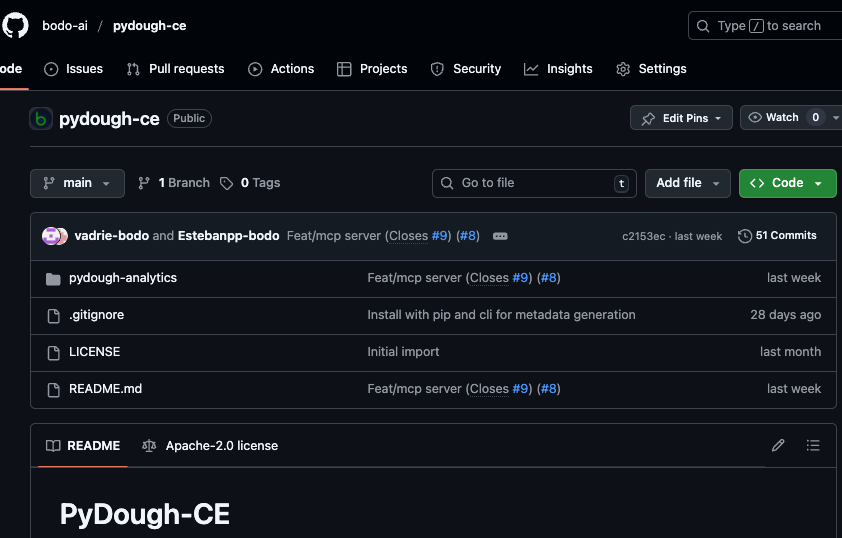Click the branch icon beside 1 Branch
The image size is (842, 538).
click(x=143, y=183)
